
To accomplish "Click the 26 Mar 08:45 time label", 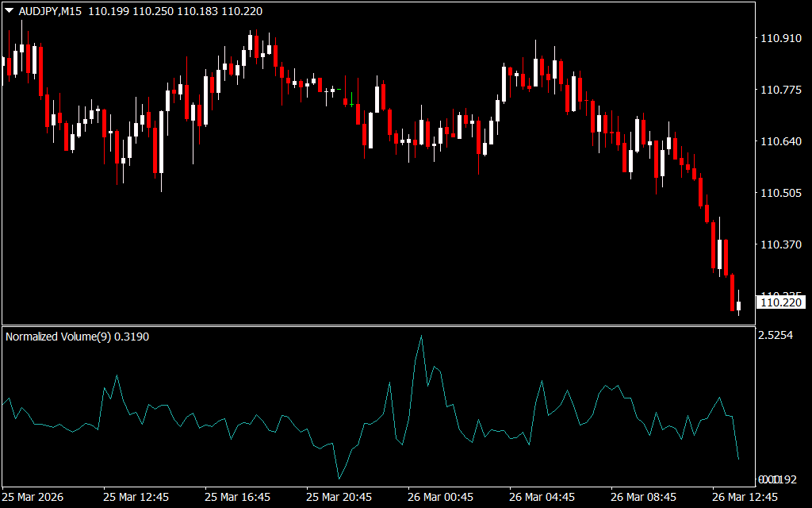I will pyautogui.click(x=643, y=497).
